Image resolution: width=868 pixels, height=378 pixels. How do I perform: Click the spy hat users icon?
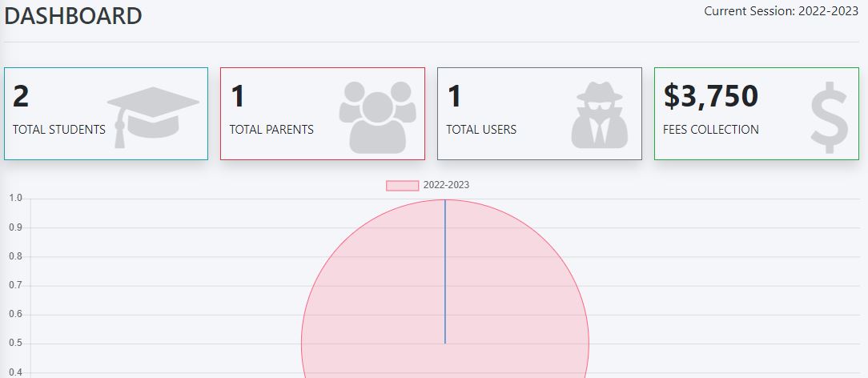tap(601, 115)
